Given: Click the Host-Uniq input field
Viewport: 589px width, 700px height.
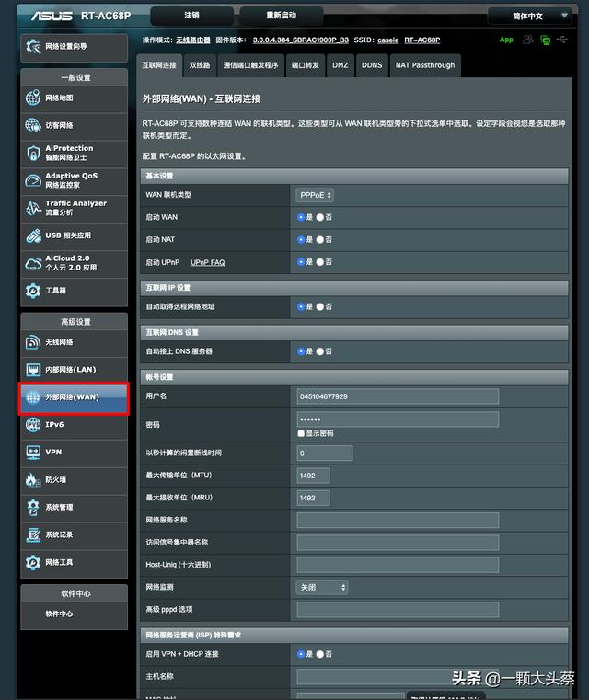Looking at the screenshot, I should 398,565.
